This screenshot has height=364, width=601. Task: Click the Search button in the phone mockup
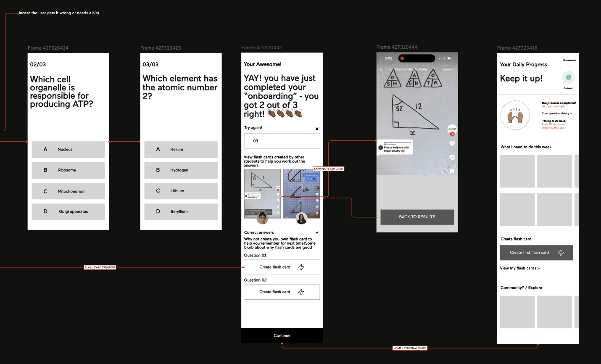pyautogui.click(x=448, y=69)
